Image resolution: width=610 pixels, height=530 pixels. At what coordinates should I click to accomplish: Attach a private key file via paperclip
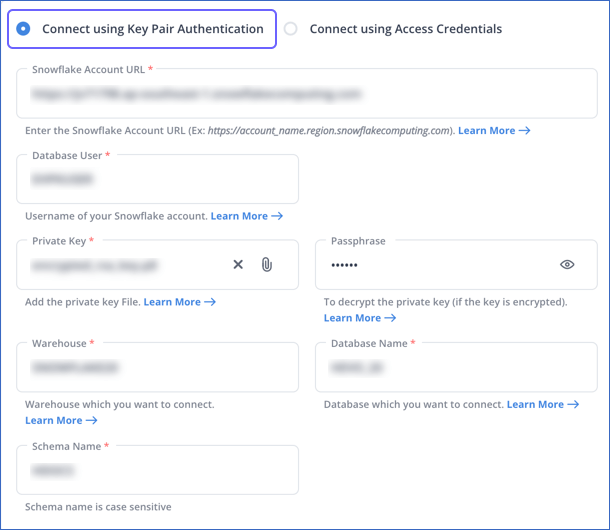pos(266,265)
